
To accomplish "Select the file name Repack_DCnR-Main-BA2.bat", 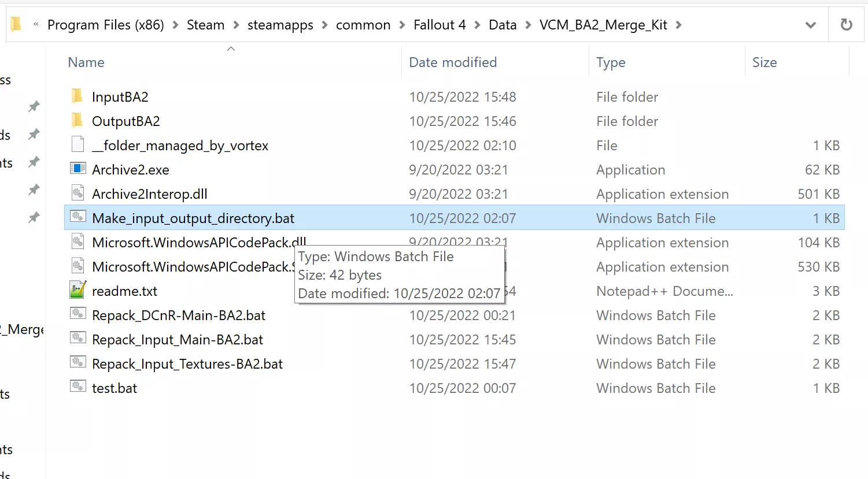I will pos(179,315).
